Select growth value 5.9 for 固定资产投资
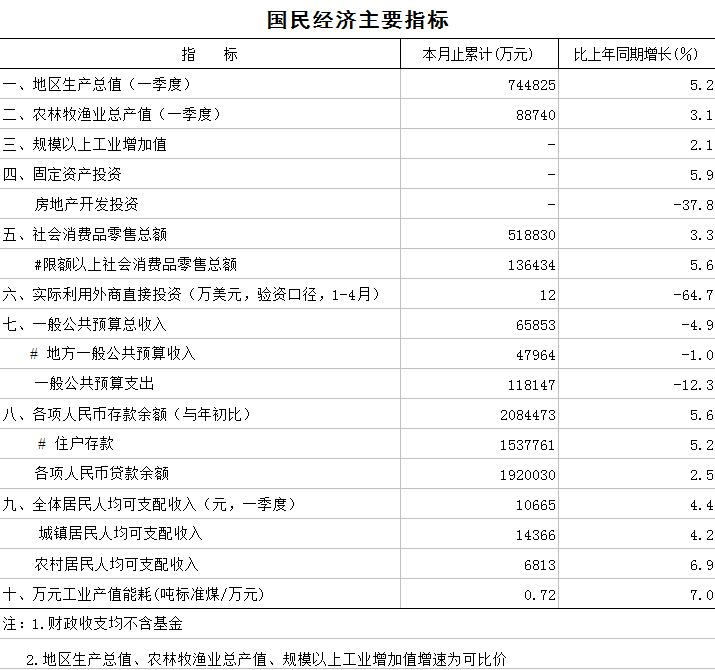 (x=701, y=175)
